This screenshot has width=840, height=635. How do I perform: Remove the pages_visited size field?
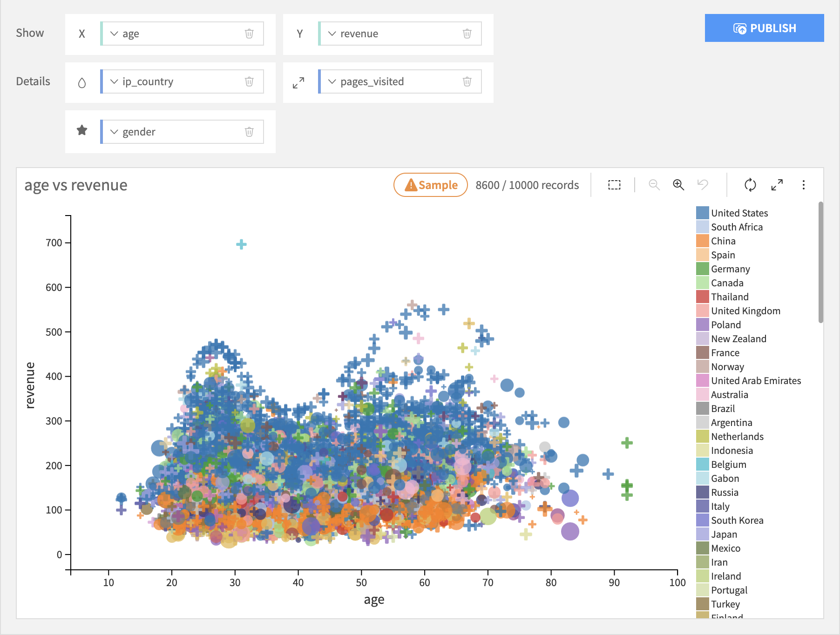pyautogui.click(x=467, y=81)
